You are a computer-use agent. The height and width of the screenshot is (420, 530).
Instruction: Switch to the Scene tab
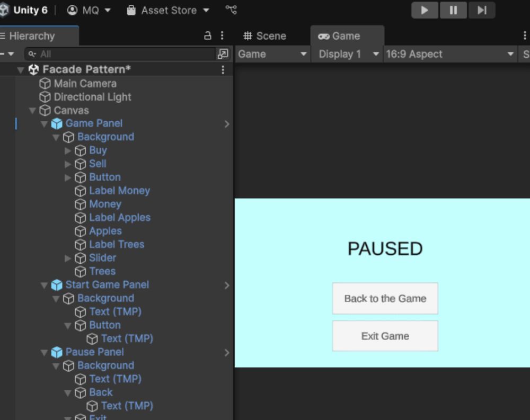[x=264, y=36]
